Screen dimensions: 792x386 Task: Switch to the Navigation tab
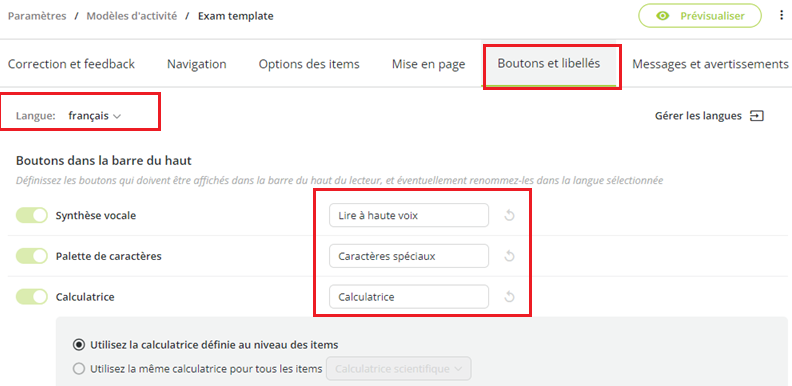(x=196, y=64)
